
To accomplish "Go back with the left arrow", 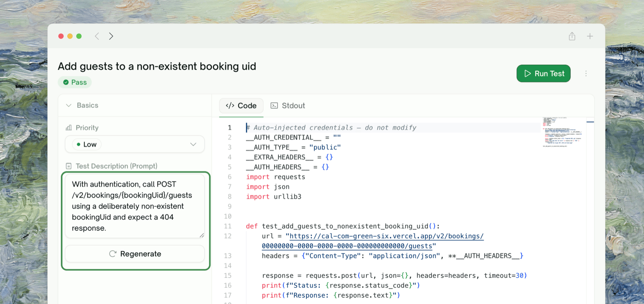I will pos(97,36).
